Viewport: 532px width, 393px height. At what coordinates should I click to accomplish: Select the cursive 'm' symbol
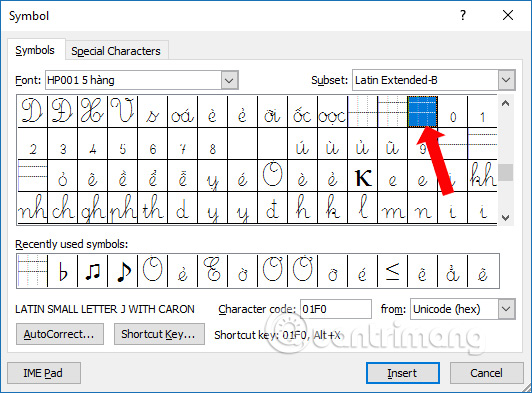tap(392, 207)
